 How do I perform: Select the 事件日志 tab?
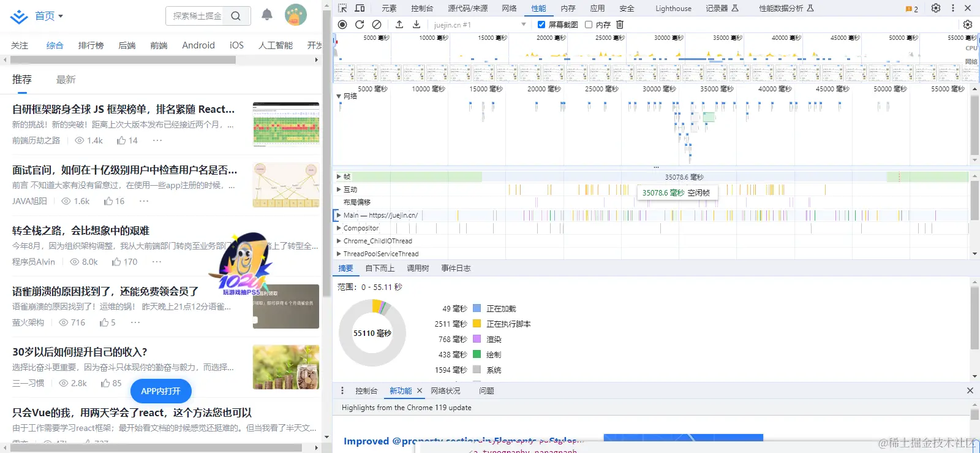(x=456, y=268)
